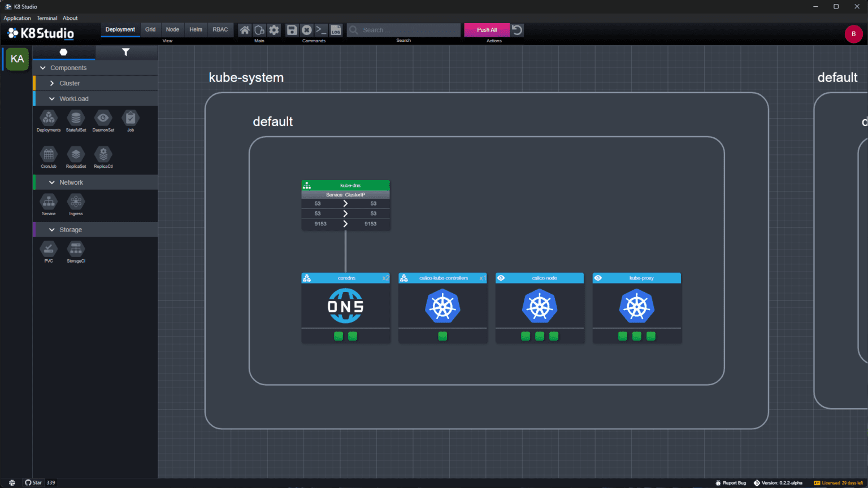
Task: Click inside the Search field
Action: coord(403,29)
